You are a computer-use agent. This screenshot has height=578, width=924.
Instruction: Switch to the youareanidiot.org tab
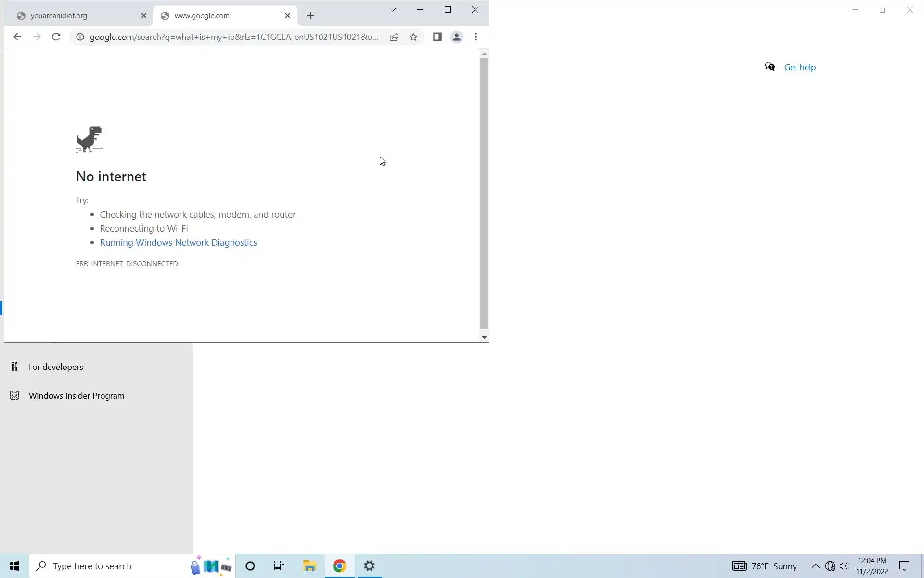click(x=77, y=16)
